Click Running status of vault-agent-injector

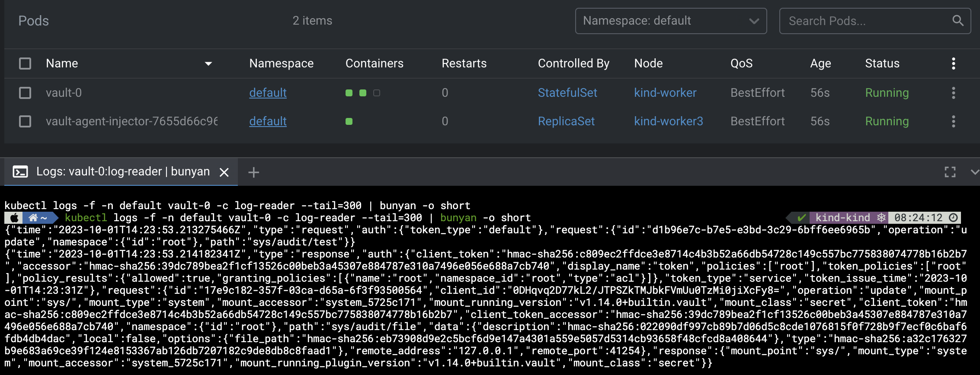click(887, 121)
